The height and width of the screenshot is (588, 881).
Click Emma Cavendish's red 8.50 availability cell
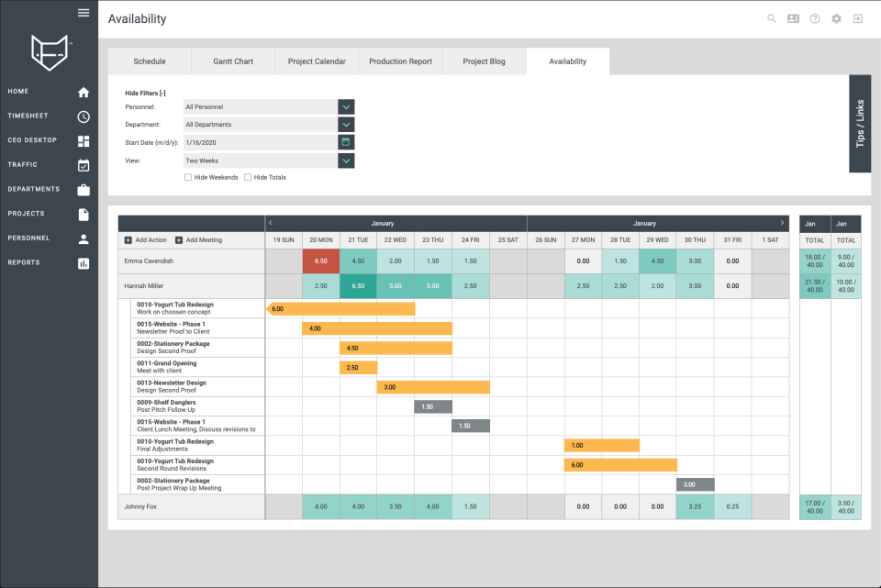click(x=320, y=262)
